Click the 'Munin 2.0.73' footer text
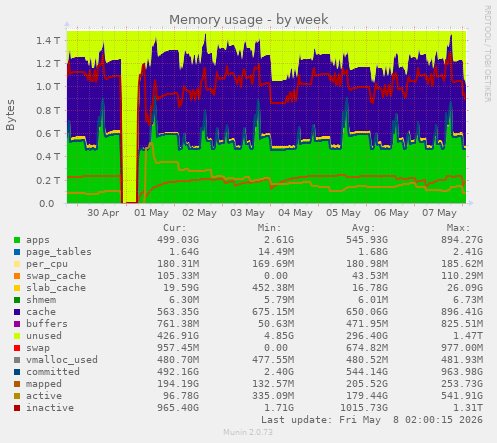The width and height of the screenshot is (497, 443). click(248, 432)
